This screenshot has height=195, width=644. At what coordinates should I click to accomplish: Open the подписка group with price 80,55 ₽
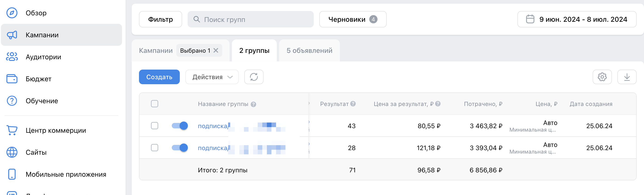(x=213, y=126)
